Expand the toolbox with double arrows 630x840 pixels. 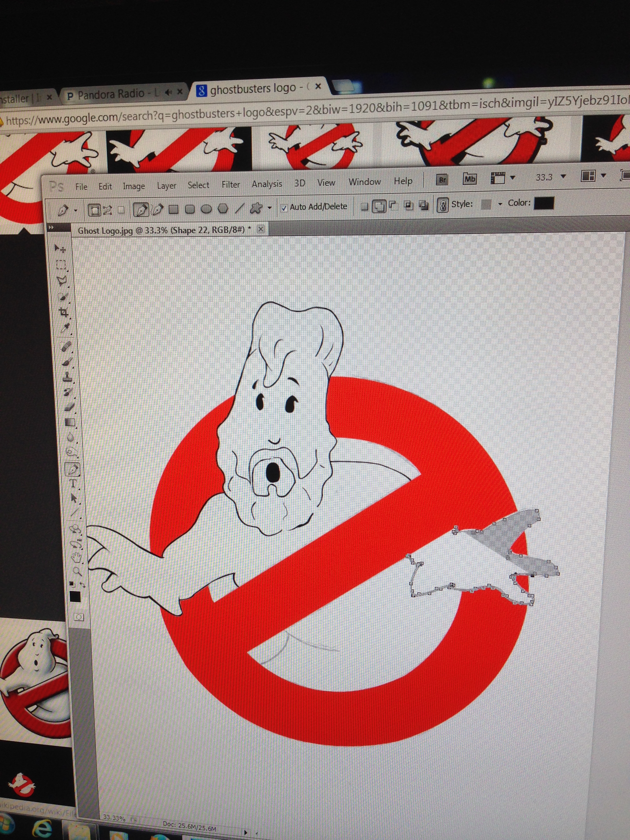[51, 227]
